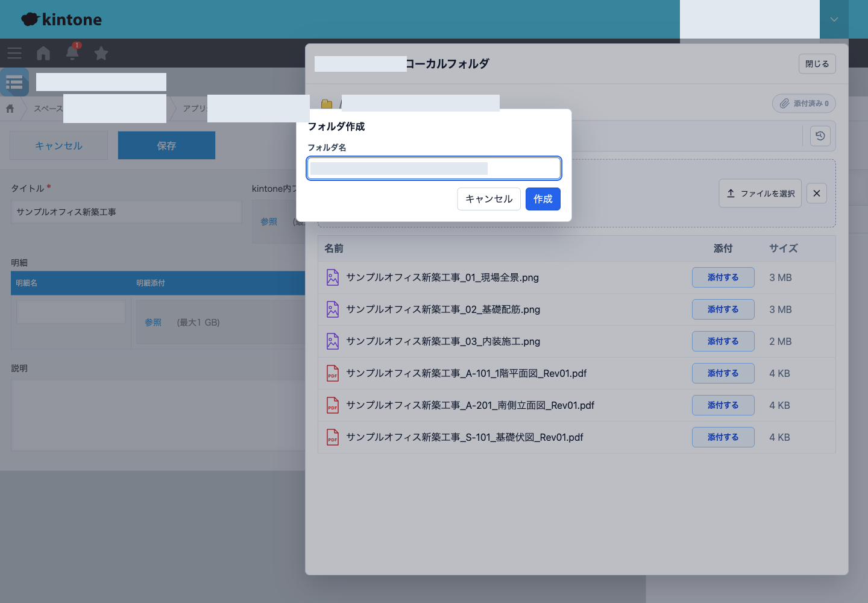The height and width of the screenshot is (603, 868).
Task: Click the スペース breadcrumb link
Action: tap(48, 109)
